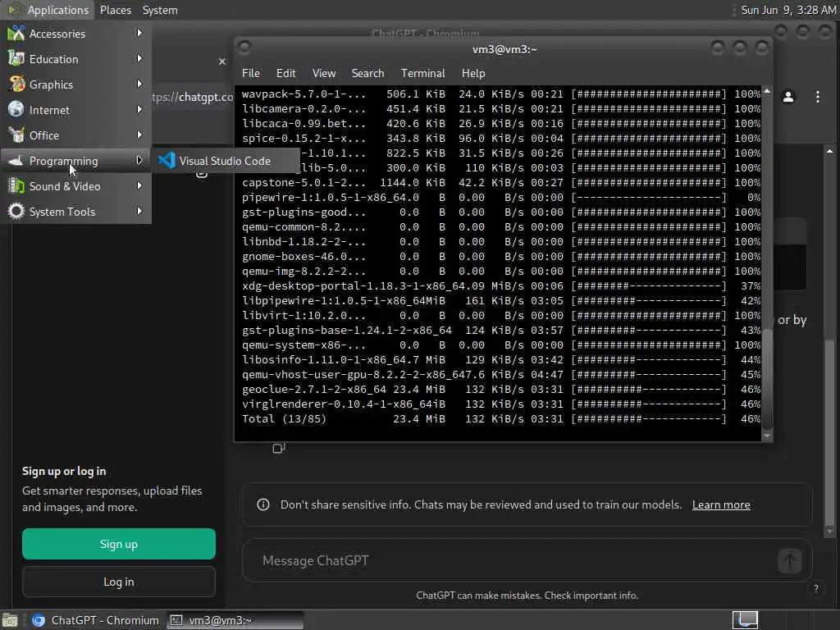
Task: Expand the Office submenu arrow
Action: click(139, 135)
